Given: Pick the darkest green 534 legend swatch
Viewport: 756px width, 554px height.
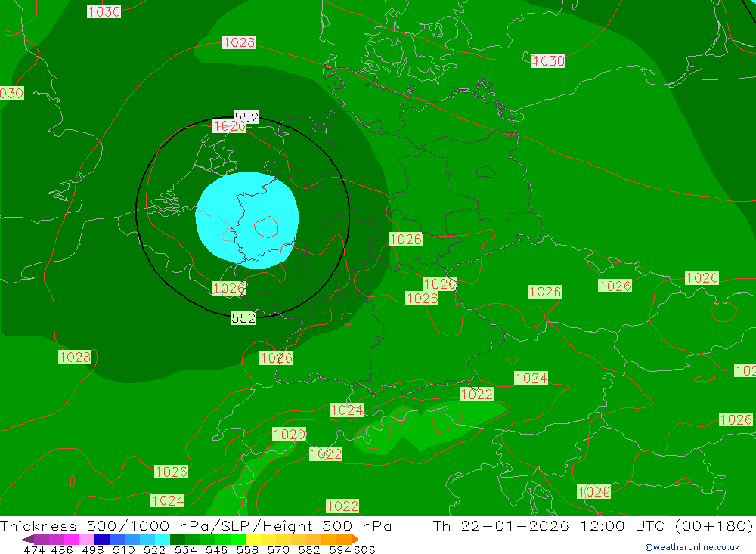Looking at the screenshot, I should click(178, 539).
